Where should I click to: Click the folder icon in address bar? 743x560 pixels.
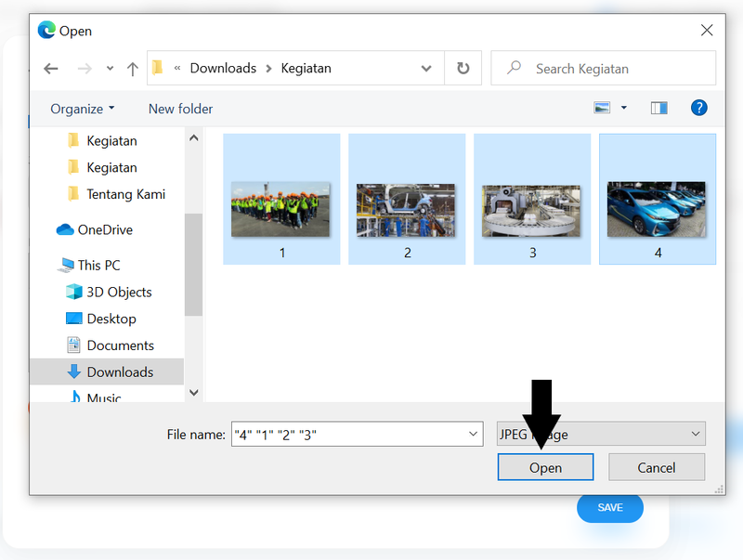tap(157, 68)
